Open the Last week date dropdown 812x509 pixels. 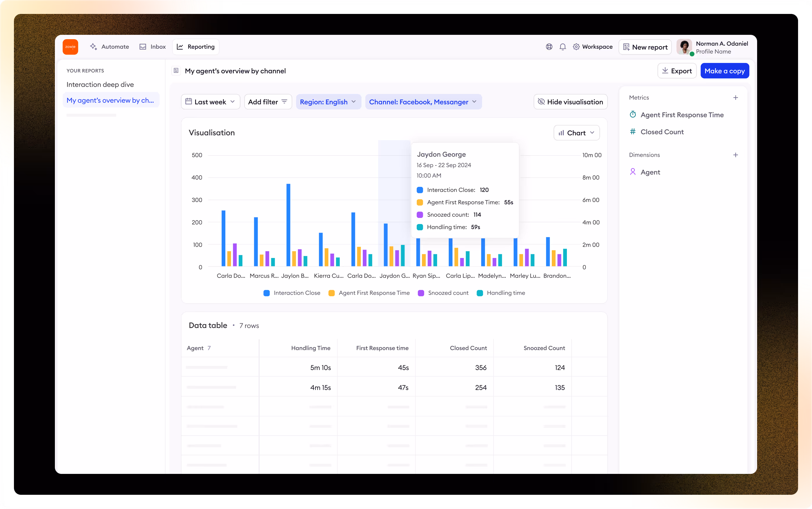210,102
